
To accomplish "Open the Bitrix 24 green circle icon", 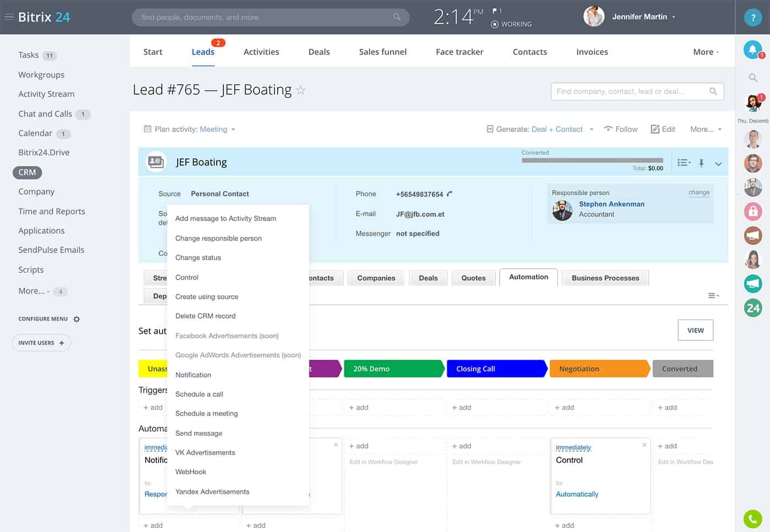I will tap(753, 308).
